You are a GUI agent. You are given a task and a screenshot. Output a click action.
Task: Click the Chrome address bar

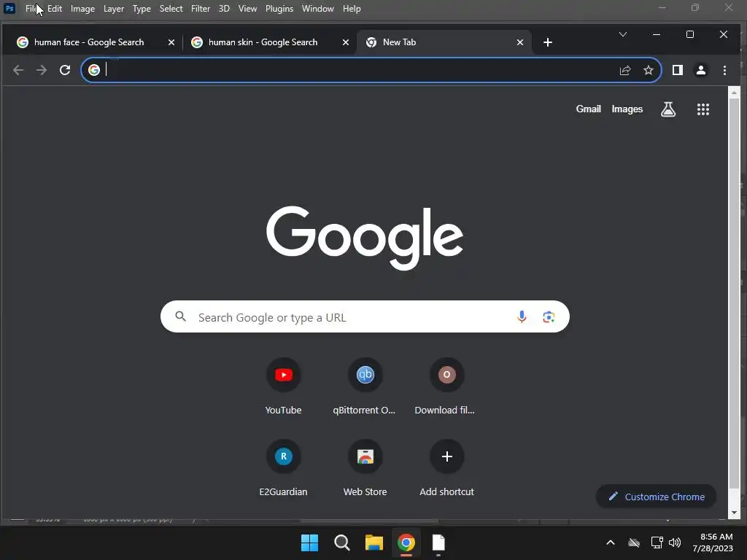pyautogui.click(x=371, y=71)
